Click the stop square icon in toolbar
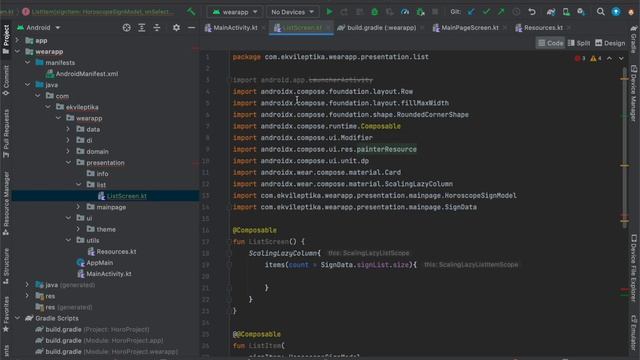The image size is (640, 360). tap(435, 12)
